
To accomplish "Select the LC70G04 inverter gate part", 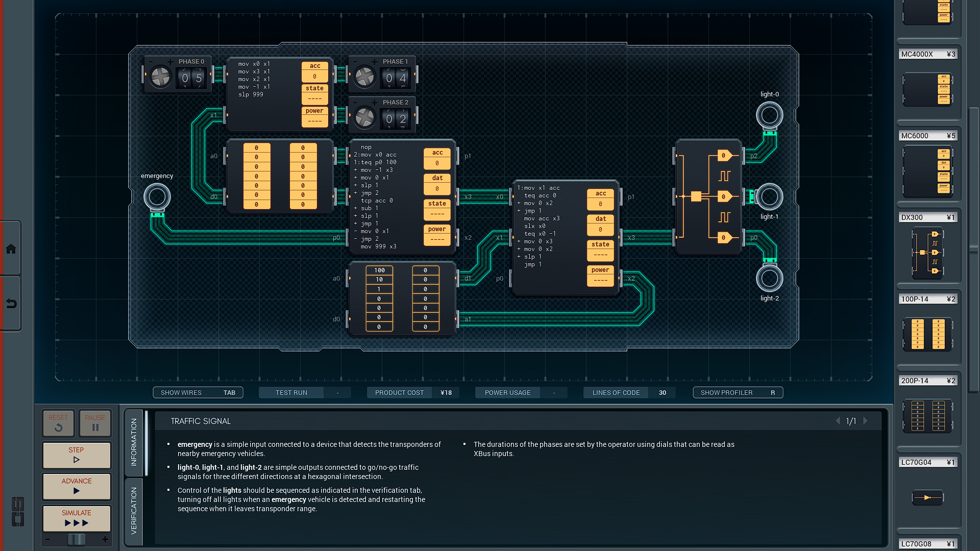I will (x=927, y=497).
